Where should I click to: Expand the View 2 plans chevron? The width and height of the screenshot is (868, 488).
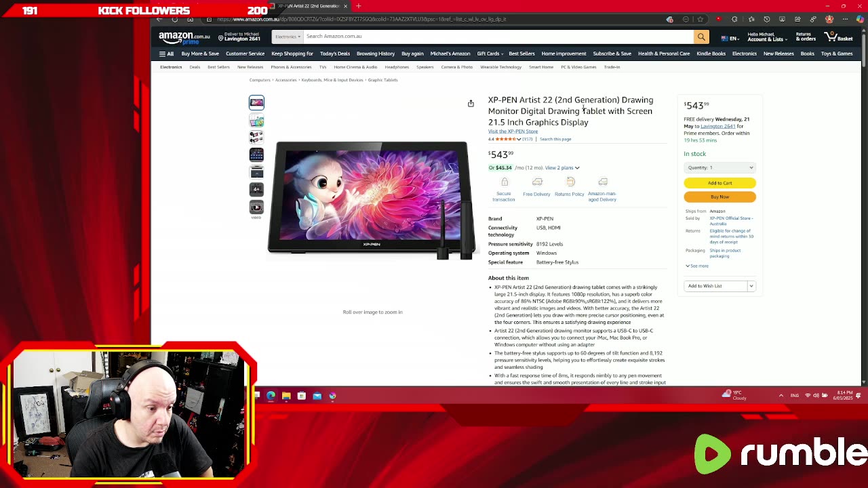[577, 168]
